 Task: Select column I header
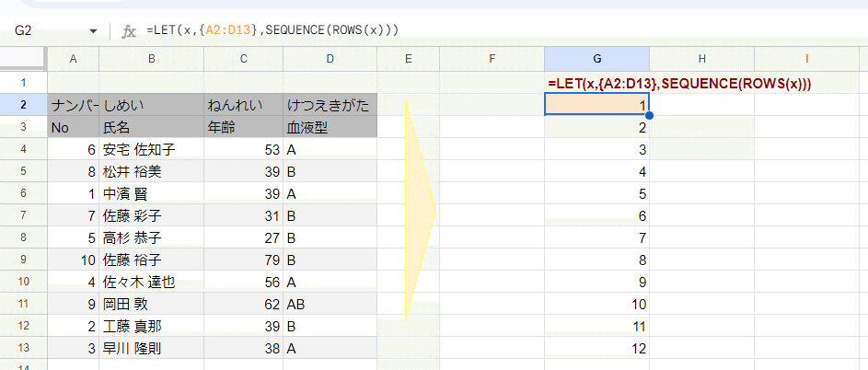pos(807,59)
